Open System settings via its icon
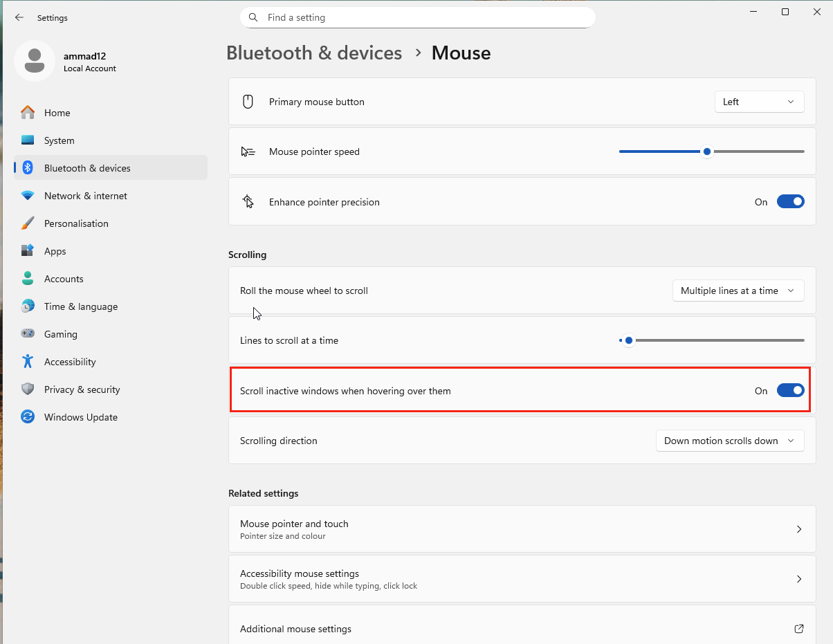Screen dimensions: 833x644 coord(28,140)
